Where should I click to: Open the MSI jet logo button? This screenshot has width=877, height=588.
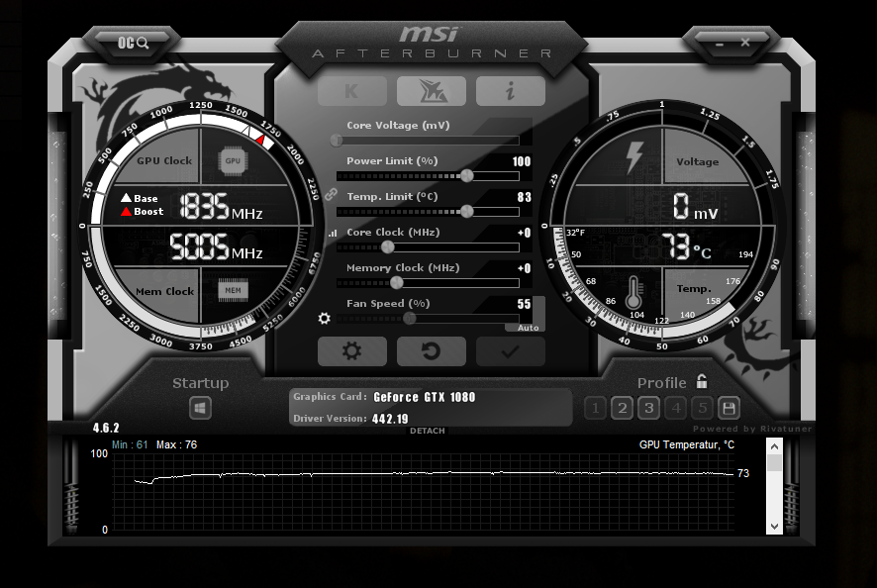pyautogui.click(x=432, y=91)
